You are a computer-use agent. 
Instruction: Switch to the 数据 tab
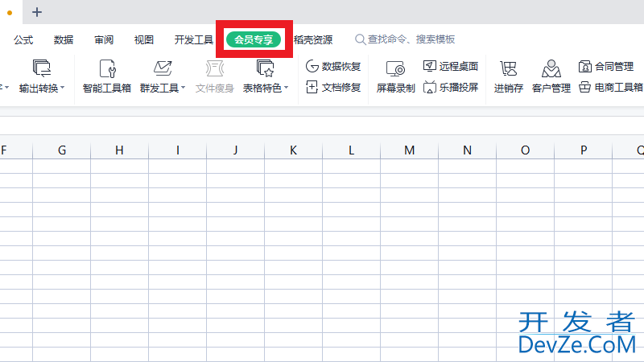click(x=64, y=39)
